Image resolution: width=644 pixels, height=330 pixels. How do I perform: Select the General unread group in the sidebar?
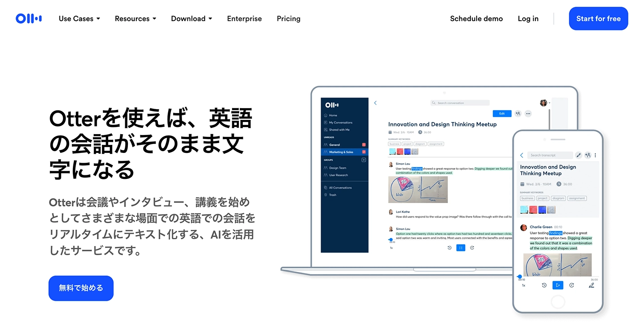tap(344, 145)
